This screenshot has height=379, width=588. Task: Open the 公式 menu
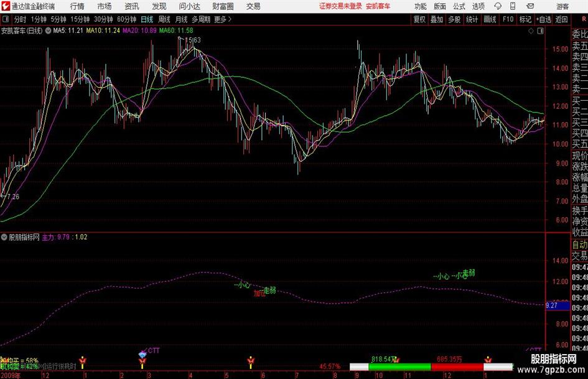point(459,6)
